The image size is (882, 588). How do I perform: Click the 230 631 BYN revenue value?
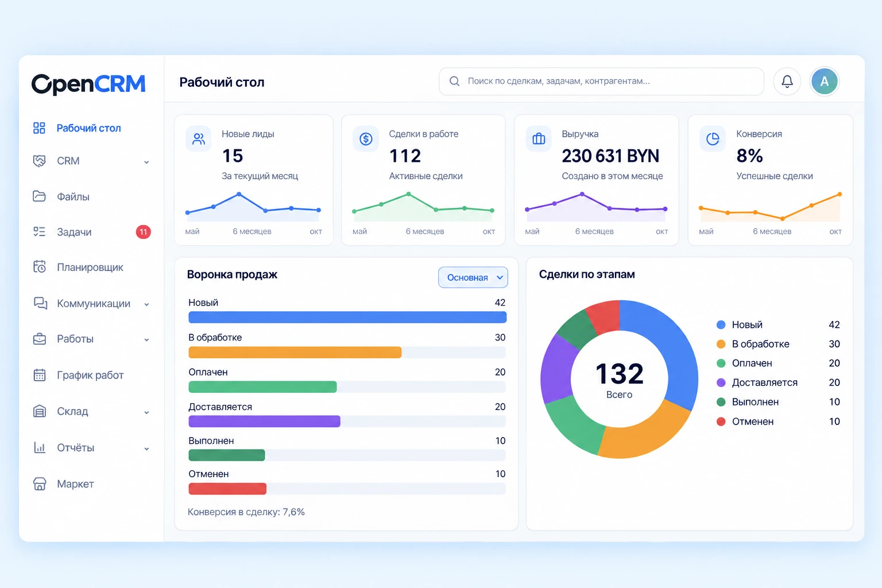(x=610, y=156)
